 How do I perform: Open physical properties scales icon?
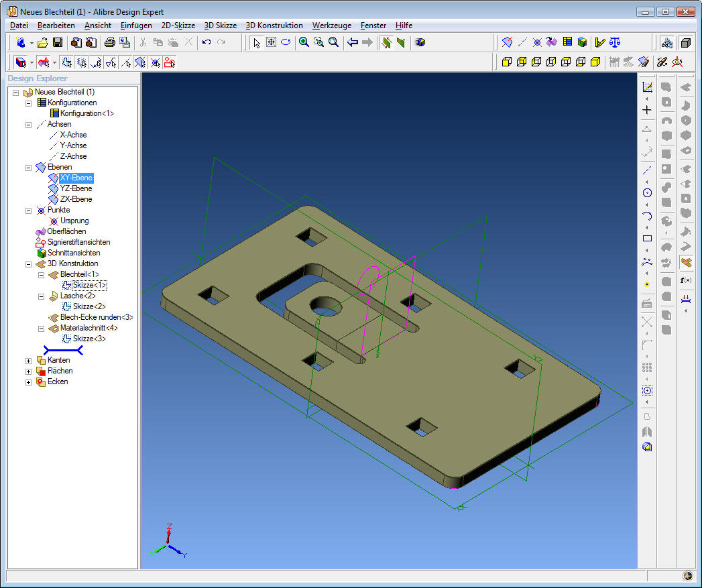tap(615, 42)
